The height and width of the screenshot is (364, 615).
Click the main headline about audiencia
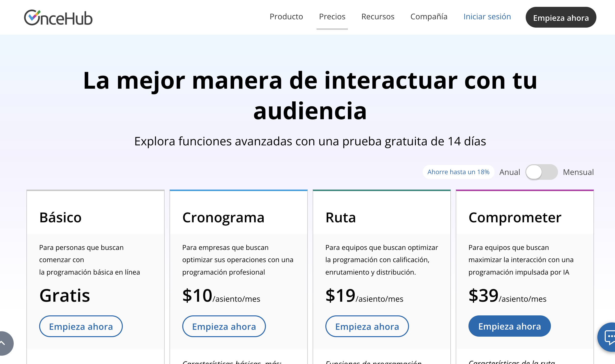[x=310, y=96]
